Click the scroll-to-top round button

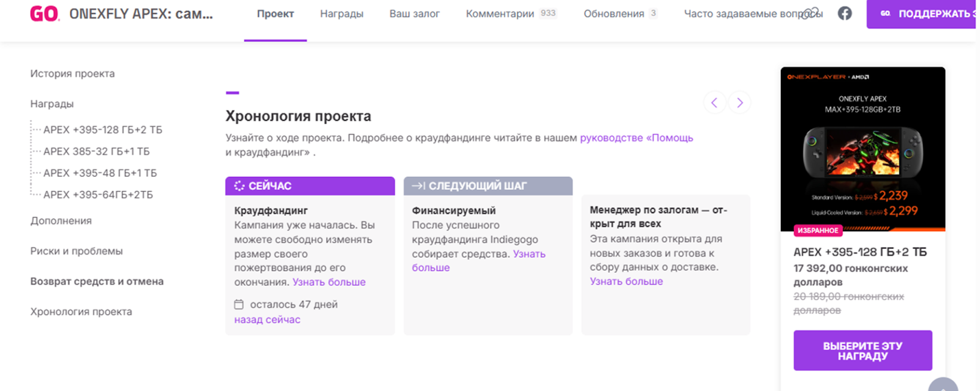[943, 385]
